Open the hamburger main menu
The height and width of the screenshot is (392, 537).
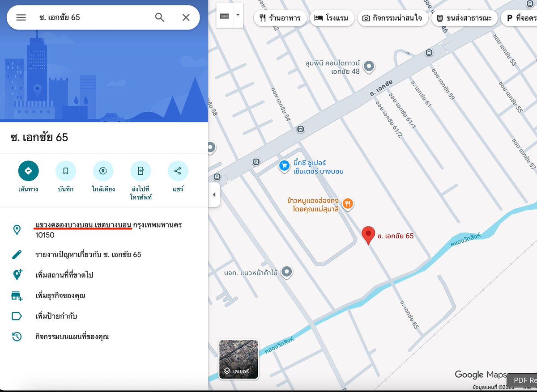(x=21, y=17)
